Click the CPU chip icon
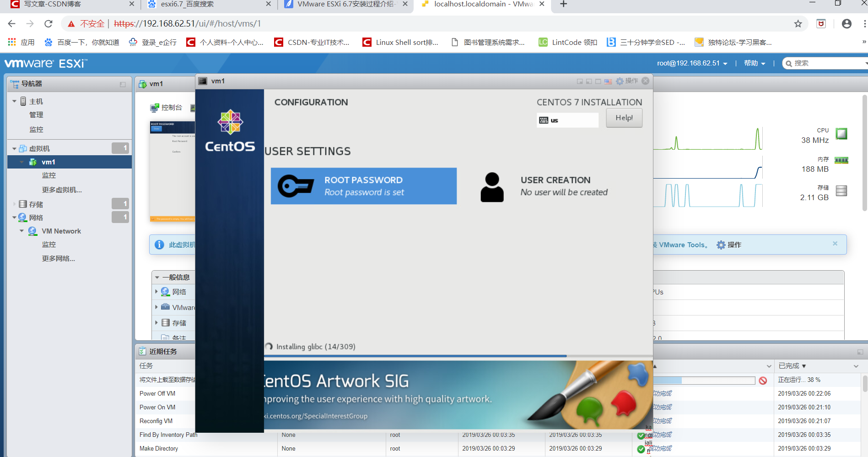The width and height of the screenshot is (868, 457). (841, 134)
